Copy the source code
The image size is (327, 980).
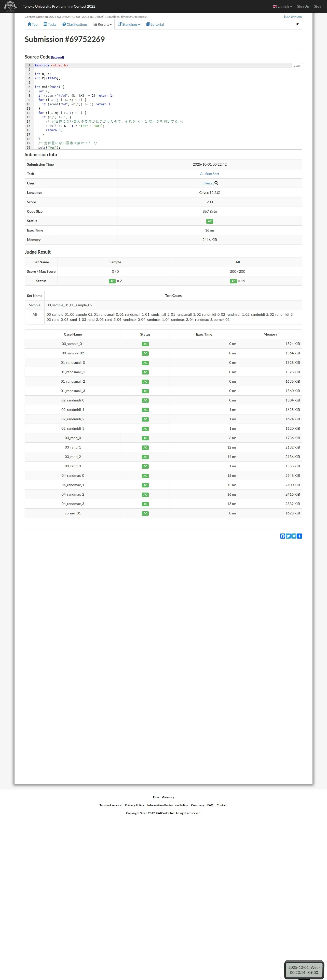pyautogui.click(x=297, y=66)
